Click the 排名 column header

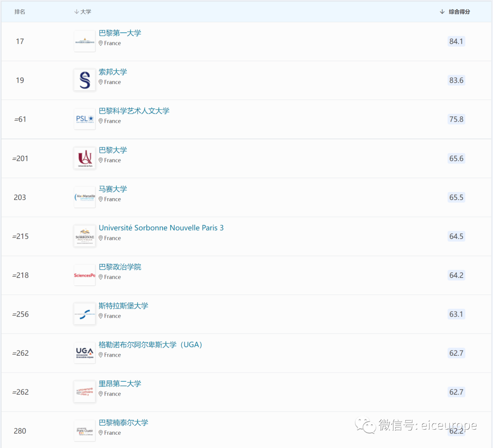20,11
